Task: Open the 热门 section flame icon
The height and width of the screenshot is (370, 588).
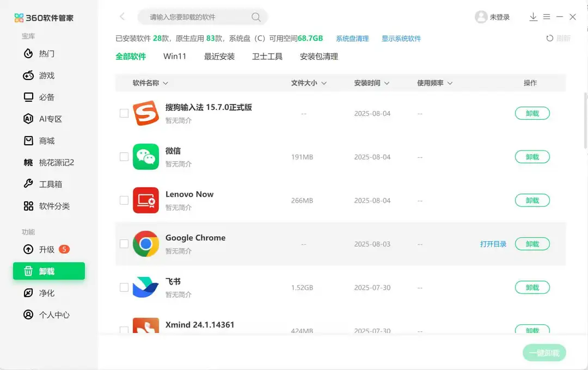Action: pos(28,54)
